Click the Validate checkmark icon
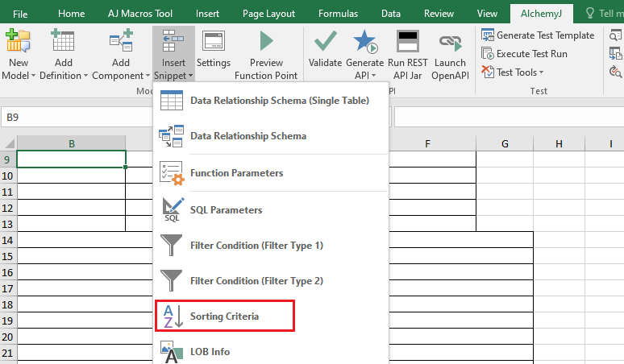Viewport: 624px width, 364px height. pos(325,41)
